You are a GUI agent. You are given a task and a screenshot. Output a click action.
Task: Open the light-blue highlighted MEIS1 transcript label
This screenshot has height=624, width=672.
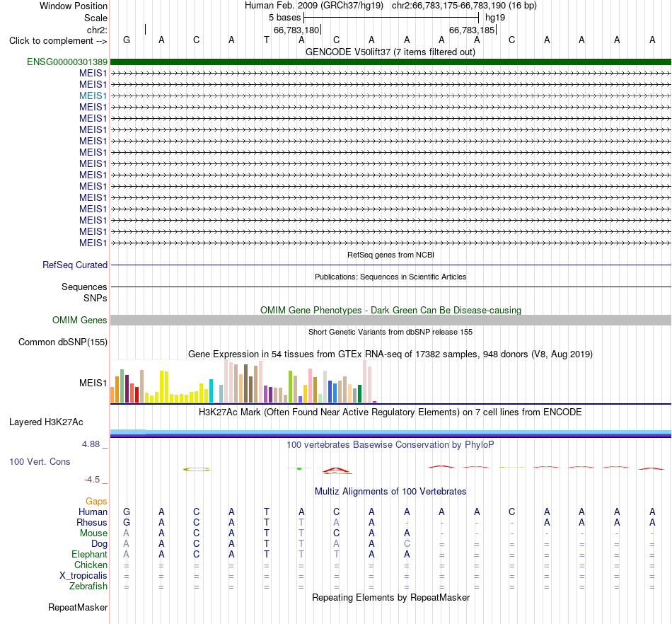(93, 96)
